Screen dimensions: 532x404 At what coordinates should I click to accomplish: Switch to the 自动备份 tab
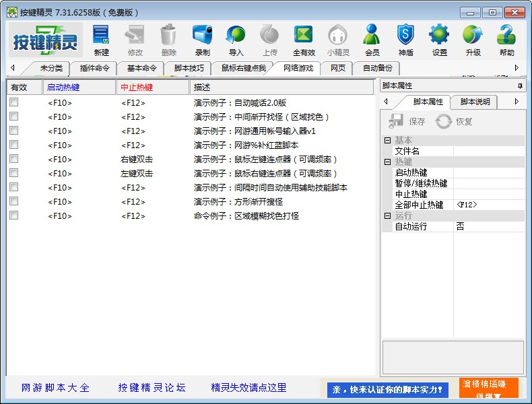pos(377,68)
